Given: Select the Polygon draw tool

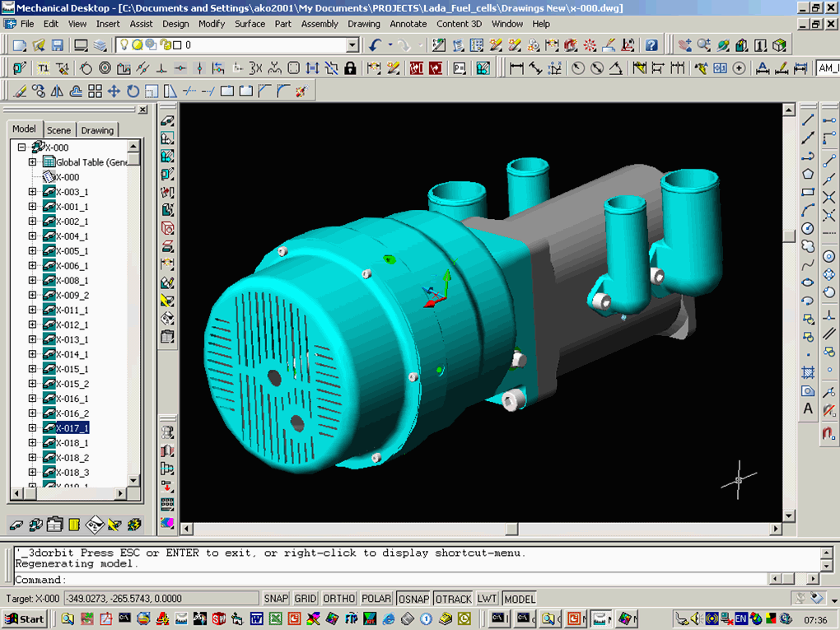Looking at the screenshot, I should pyautogui.click(x=808, y=174).
